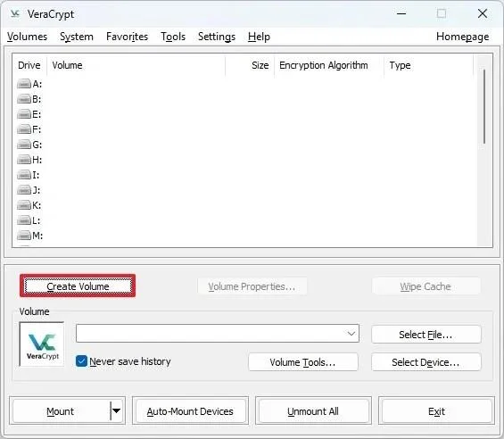This screenshot has height=439, width=504.
Task: Click the Volume Properties... button
Action: pyautogui.click(x=252, y=286)
